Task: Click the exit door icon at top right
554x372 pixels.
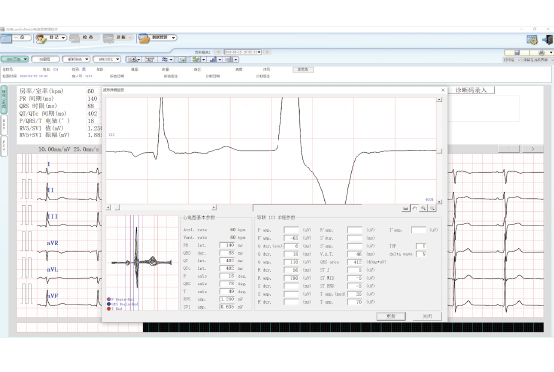Action: click(548, 40)
